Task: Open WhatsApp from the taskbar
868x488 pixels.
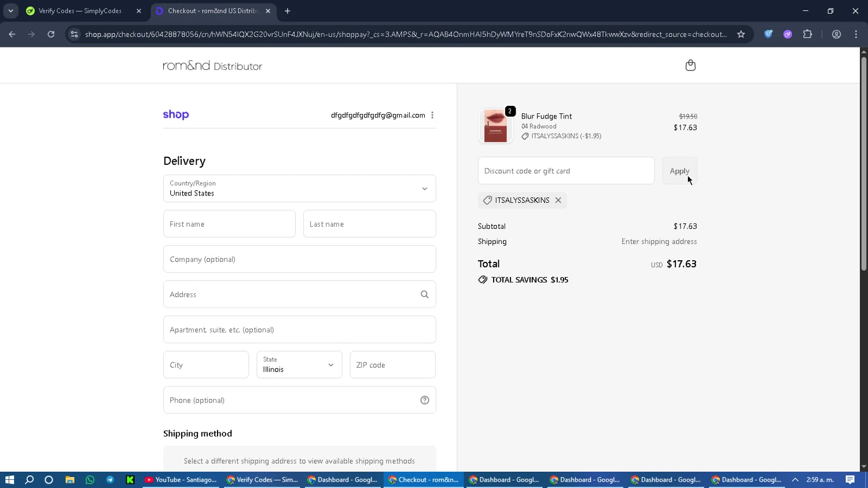Action: tap(90, 479)
